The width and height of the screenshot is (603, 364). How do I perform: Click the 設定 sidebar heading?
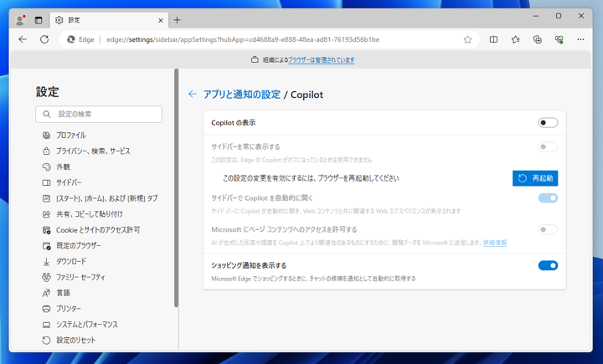(47, 92)
